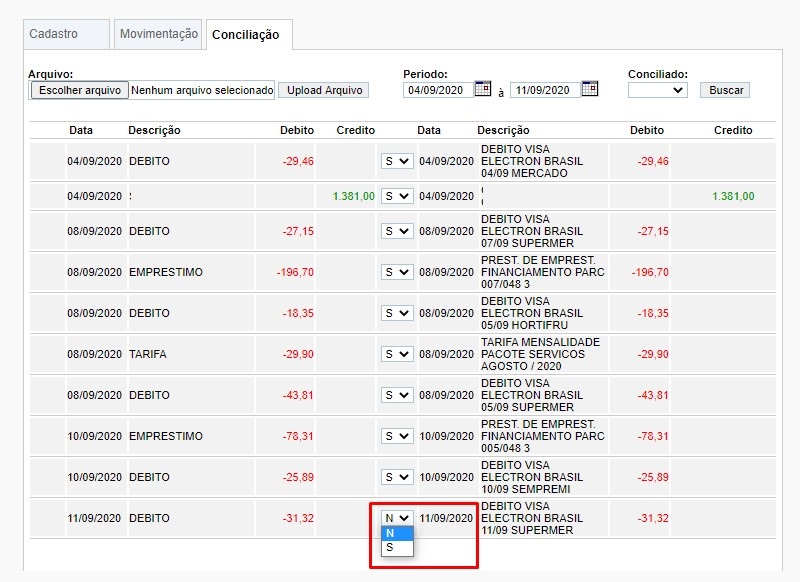
Task: Click the Periodo label
Action: pos(425,74)
